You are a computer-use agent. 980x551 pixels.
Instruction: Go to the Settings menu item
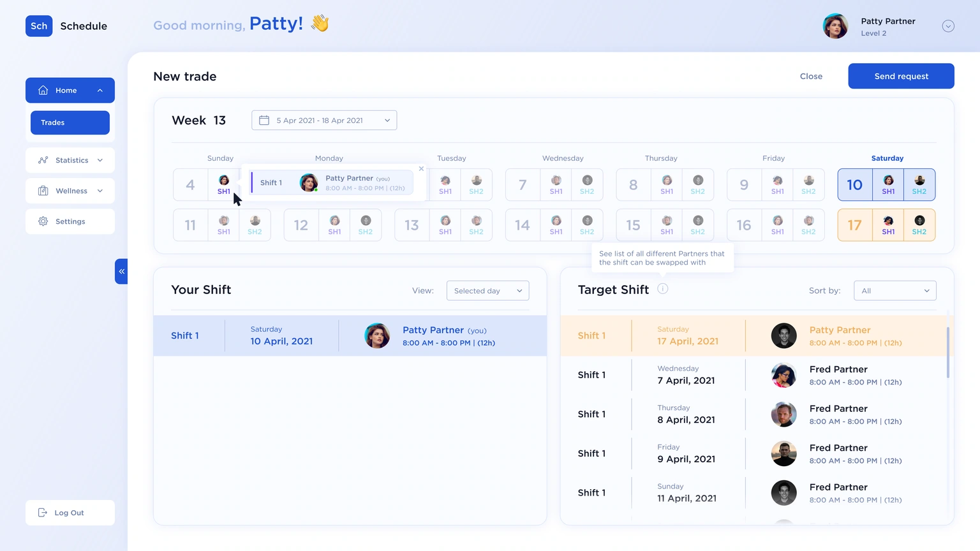click(70, 221)
